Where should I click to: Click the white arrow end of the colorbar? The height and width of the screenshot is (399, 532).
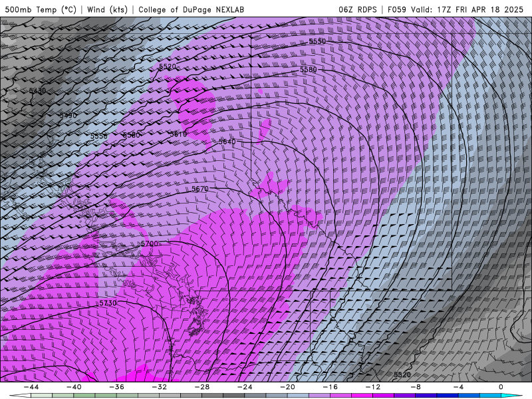click(x=20, y=396)
